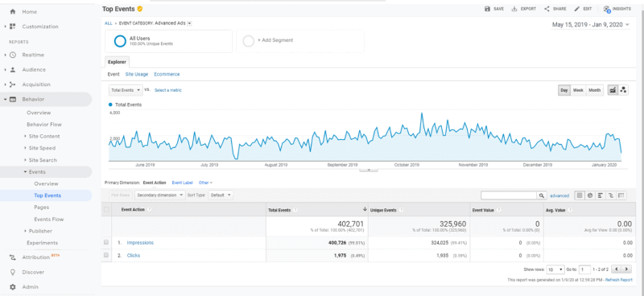Image resolution: width=644 pixels, height=296 pixels.
Task: Open Events Flow in the sidebar
Action: pos(49,220)
